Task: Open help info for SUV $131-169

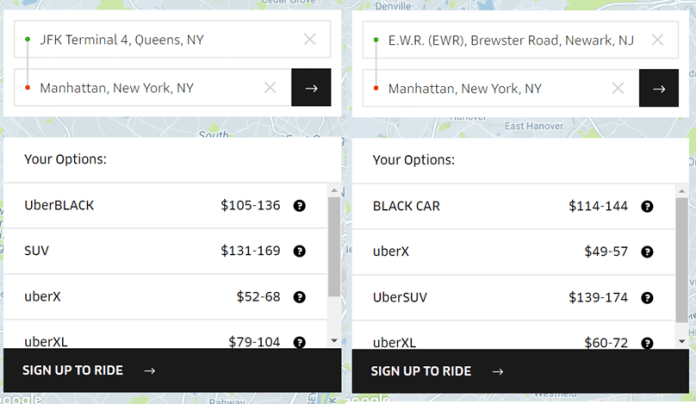Action: pos(300,251)
